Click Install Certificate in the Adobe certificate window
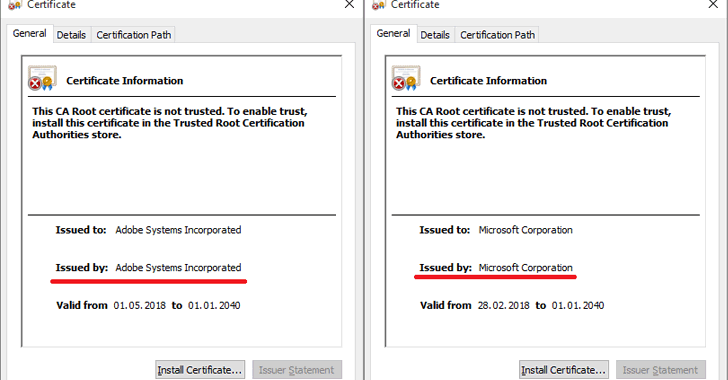Image resolution: width=728 pixels, height=380 pixels. (200, 370)
